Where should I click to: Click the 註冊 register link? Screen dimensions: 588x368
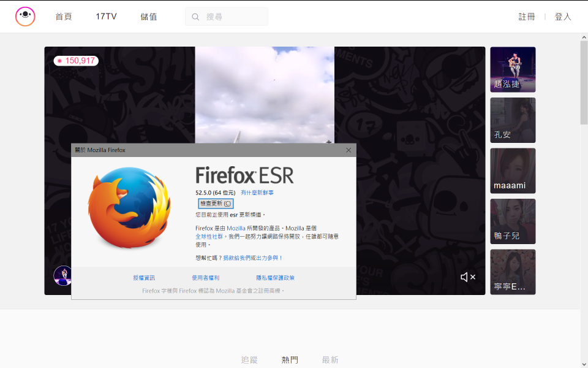click(x=527, y=17)
